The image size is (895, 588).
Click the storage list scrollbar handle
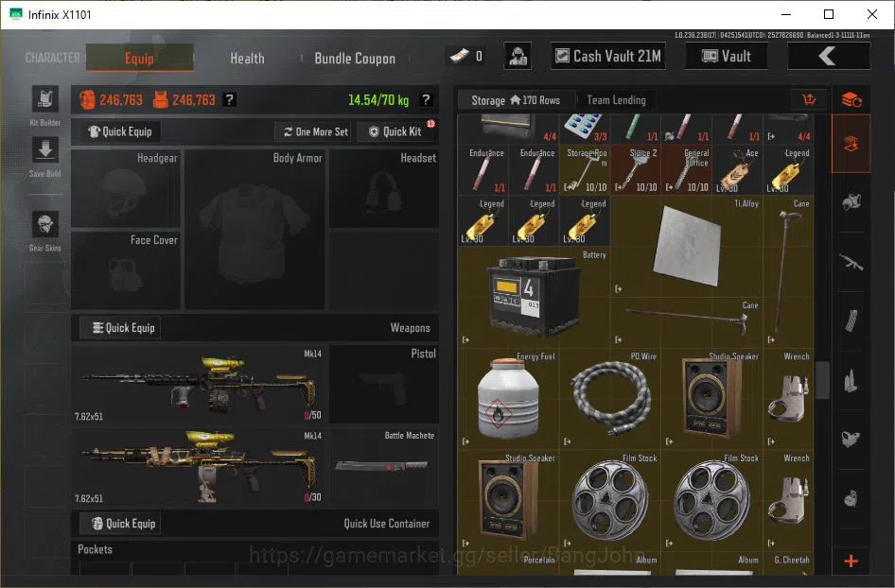coord(822,380)
